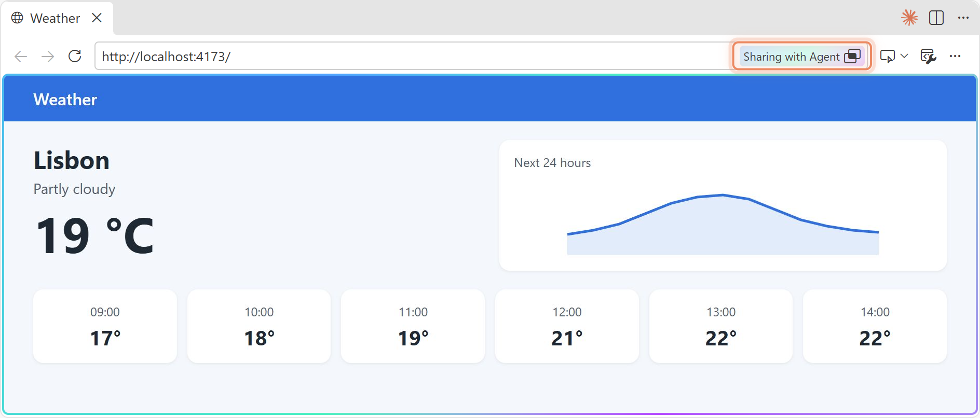Open the wrench developer tools icon

click(x=928, y=56)
